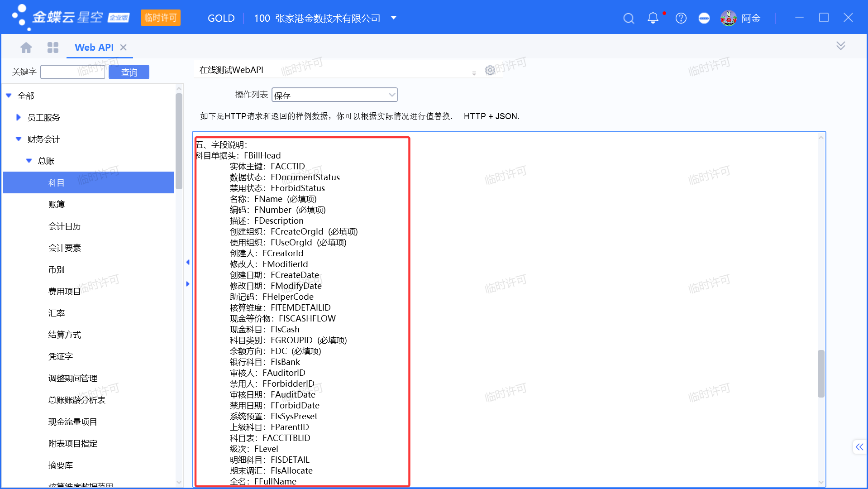Switch to the Web API tab
This screenshot has width=868, height=489.
coord(94,47)
